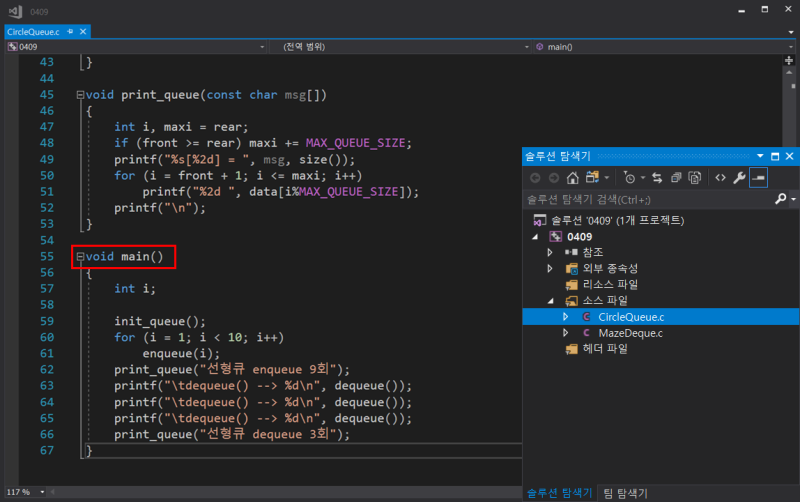The width and height of the screenshot is (800, 502).
Task: Select the 0409 project in the tree
Action: pyautogui.click(x=579, y=237)
